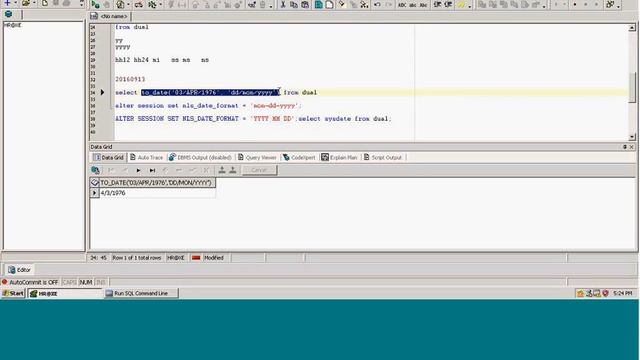Click the Cancel button in the grid toolbar
This screenshot has width=640, height=360.
coord(260,170)
